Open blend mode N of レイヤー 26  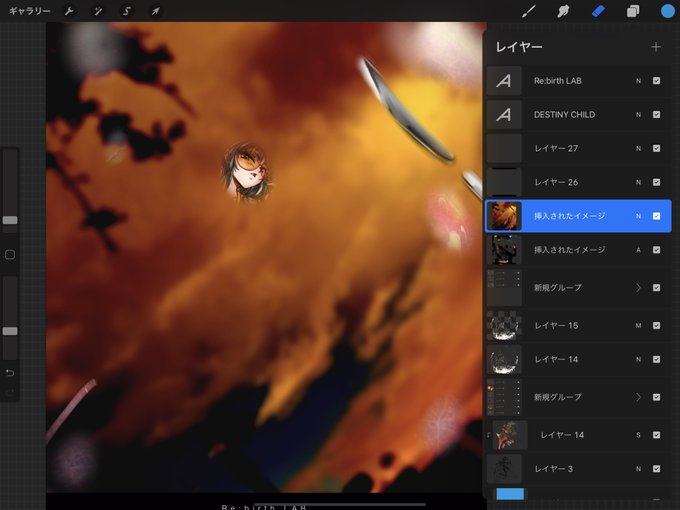pos(638,182)
